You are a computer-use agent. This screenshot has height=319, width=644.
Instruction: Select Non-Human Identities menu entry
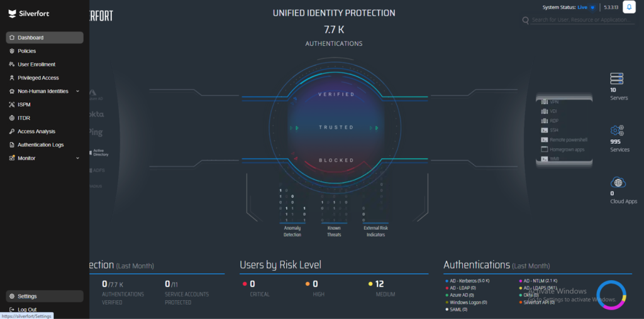45,91
